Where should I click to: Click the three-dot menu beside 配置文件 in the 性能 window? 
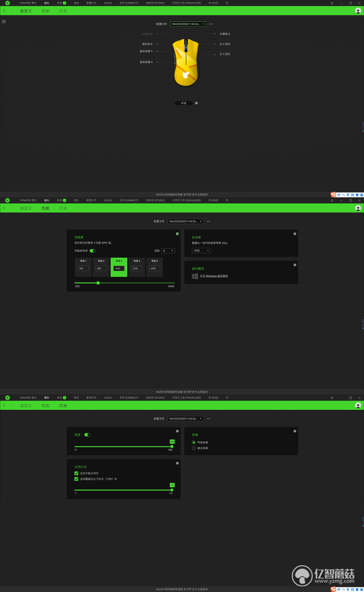pos(208,221)
